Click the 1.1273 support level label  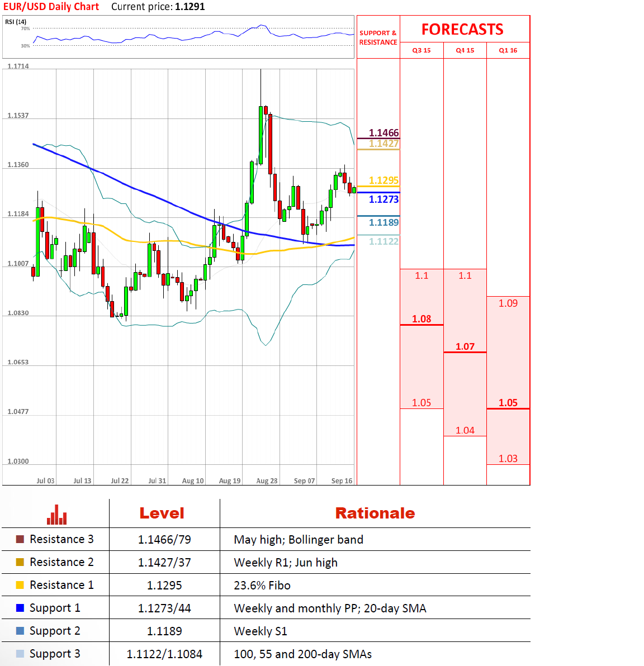[383, 199]
